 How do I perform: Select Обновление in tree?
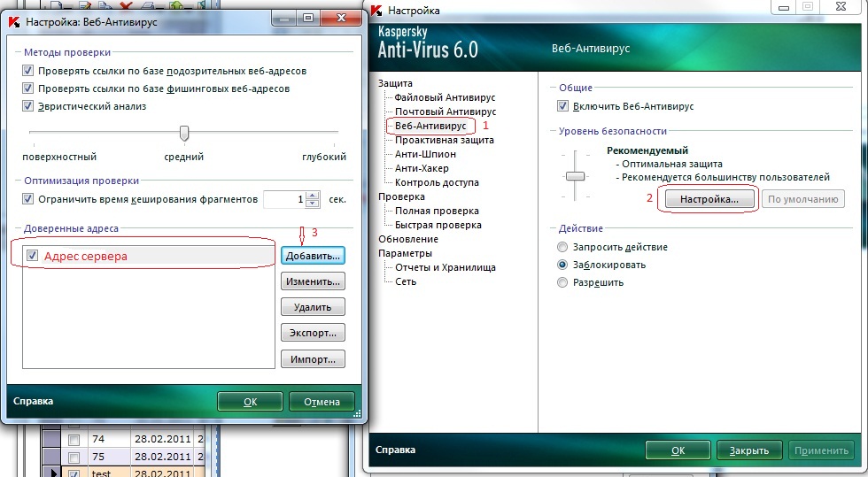click(x=408, y=239)
